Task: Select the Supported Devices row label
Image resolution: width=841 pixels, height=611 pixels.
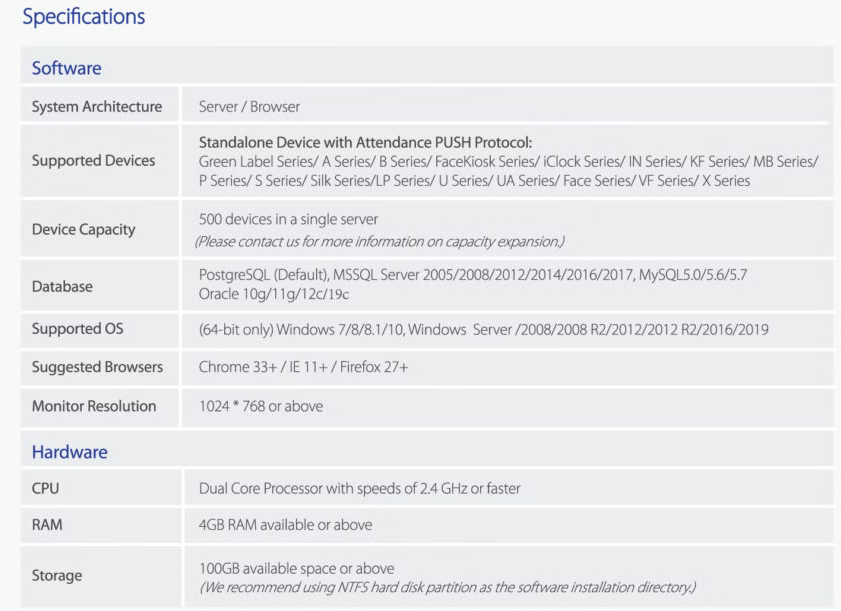Action: tap(93, 160)
